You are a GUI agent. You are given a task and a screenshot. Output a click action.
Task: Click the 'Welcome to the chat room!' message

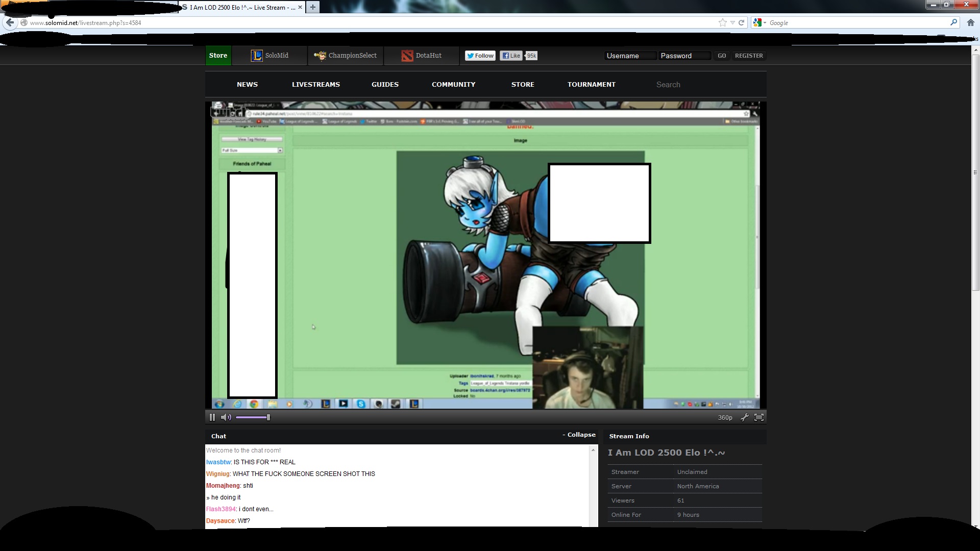(x=243, y=450)
